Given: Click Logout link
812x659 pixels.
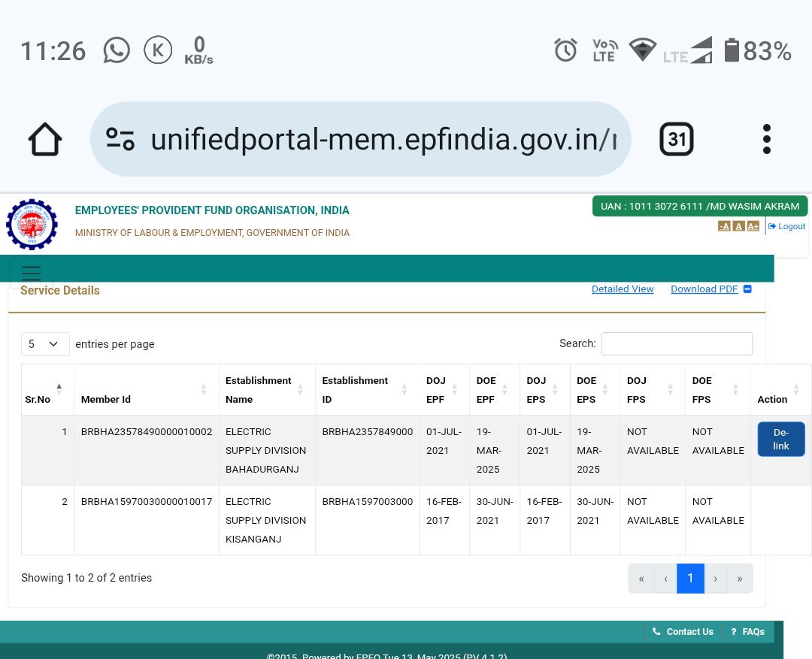Looking at the screenshot, I should coord(786,226).
